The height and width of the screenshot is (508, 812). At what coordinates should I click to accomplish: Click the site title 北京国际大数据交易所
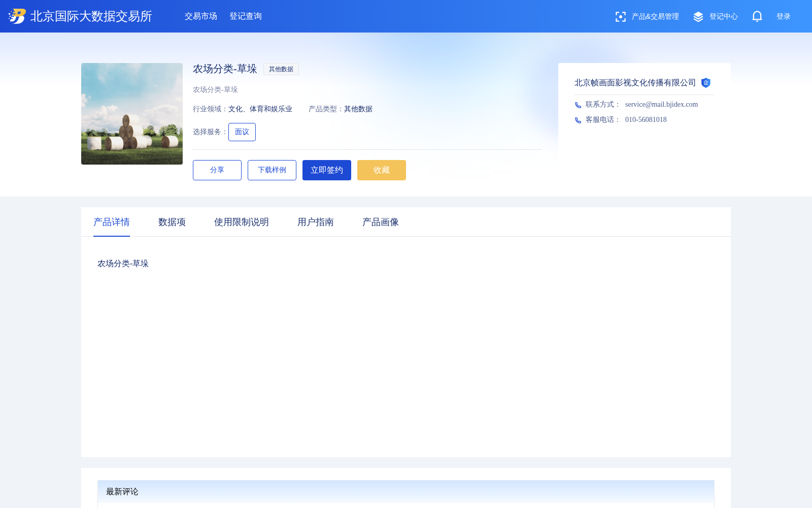pos(91,16)
